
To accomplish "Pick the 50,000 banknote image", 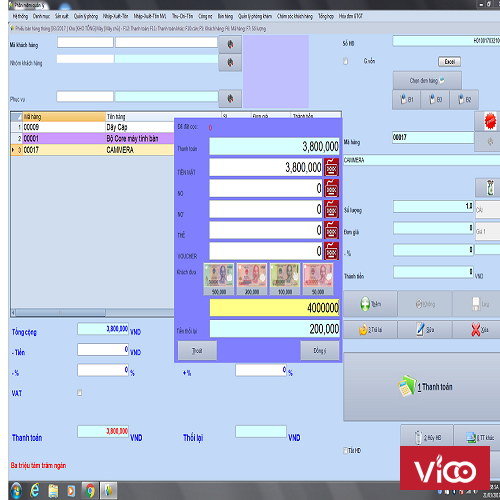I will (318, 279).
